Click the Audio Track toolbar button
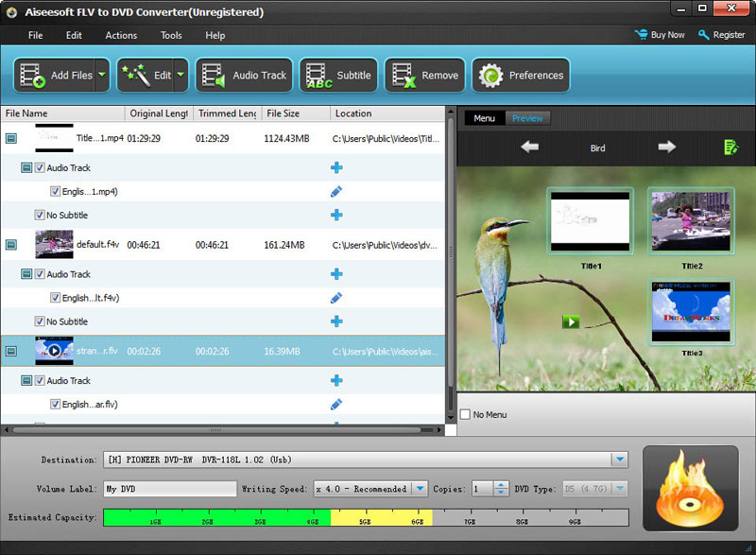The width and height of the screenshot is (756, 555). [244, 76]
